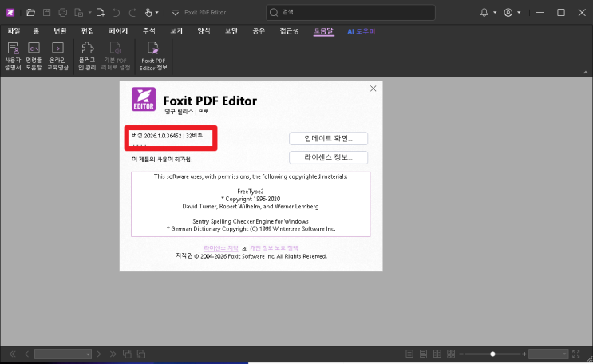The image size is (593, 364).
Task: Go to the next page arrow
Action: [x=99, y=354]
